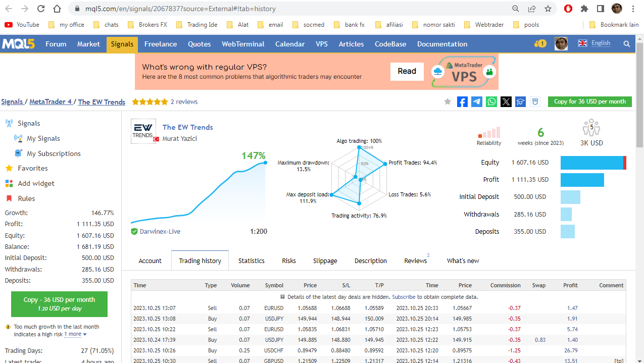644x363 pixels.
Task: Click the browser address bar URL
Action: click(x=180, y=9)
